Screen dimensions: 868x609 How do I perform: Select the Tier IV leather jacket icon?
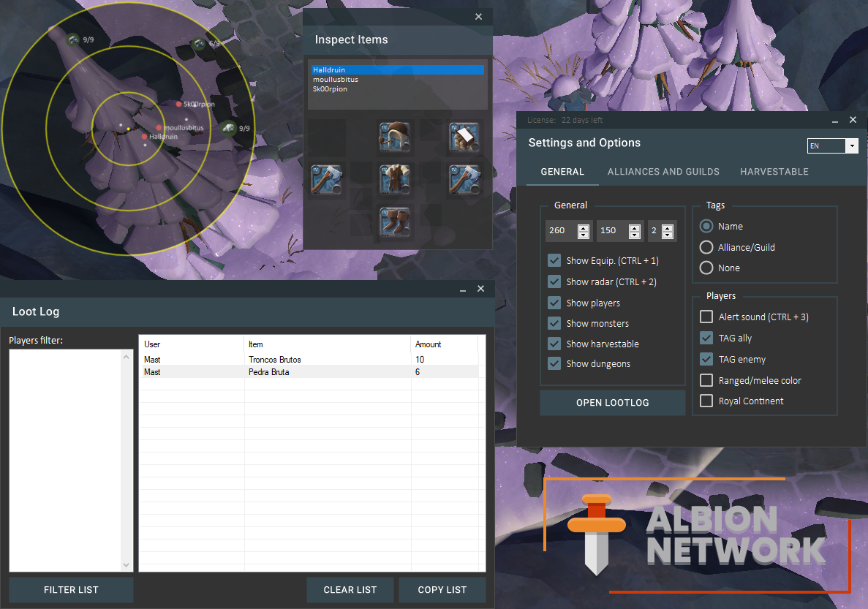[393, 179]
